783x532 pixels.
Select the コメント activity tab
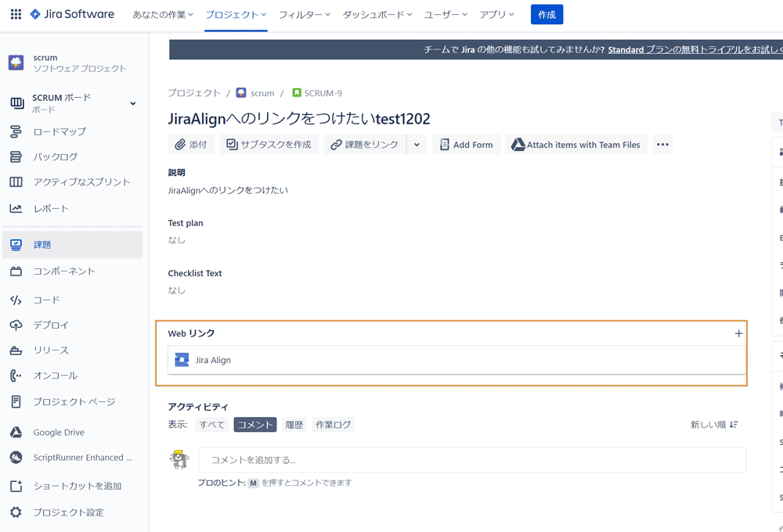tap(255, 425)
